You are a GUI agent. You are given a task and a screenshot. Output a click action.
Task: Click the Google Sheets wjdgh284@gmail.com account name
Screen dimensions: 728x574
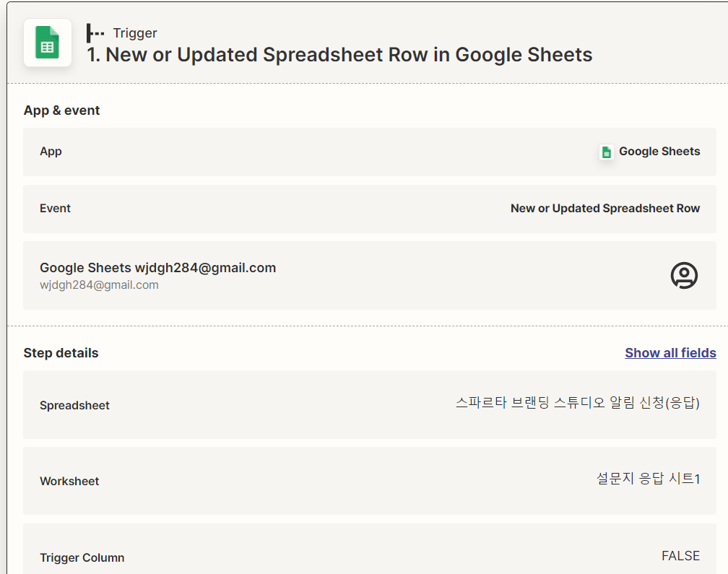(x=158, y=268)
